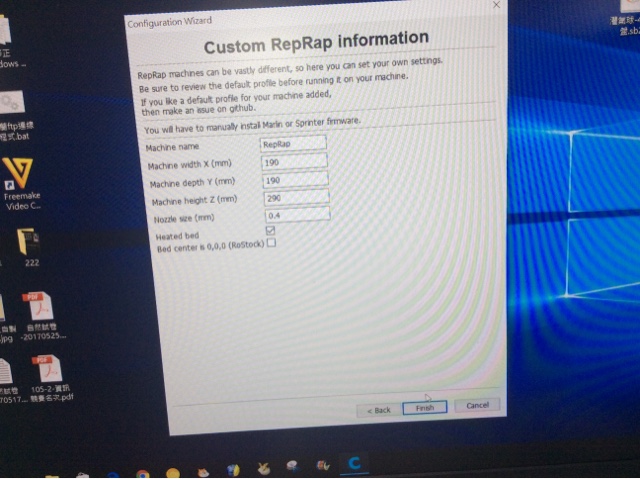Viewport: 640px width, 479px height.
Task: Click the Configuration Wizard window title
Action: tap(169, 22)
